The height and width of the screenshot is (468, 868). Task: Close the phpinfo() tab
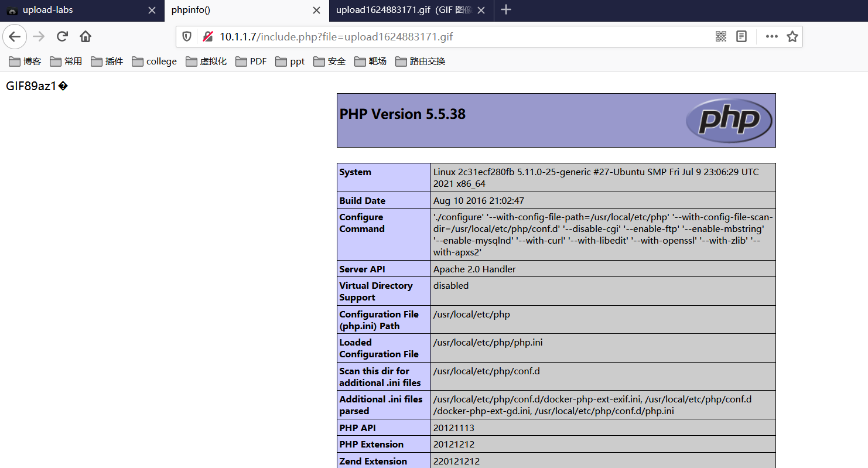(317, 10)
